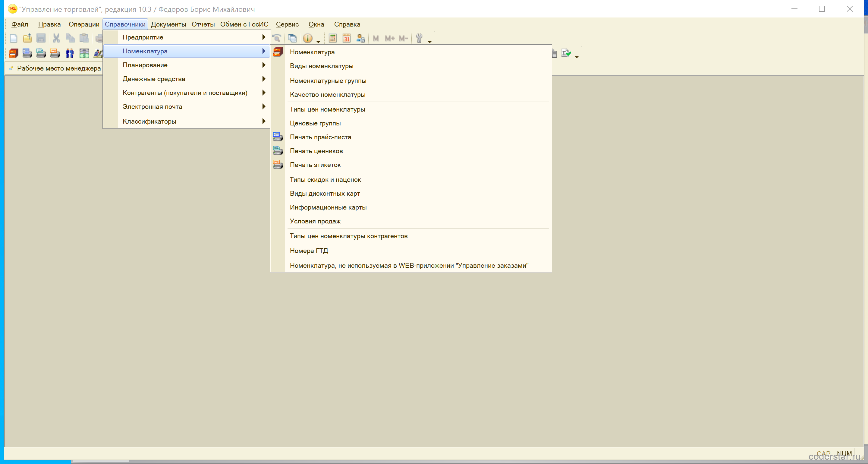
Task: Expand Контрагенты (покупатели и поставщики) submenu
Action: [x=186, y=92]
